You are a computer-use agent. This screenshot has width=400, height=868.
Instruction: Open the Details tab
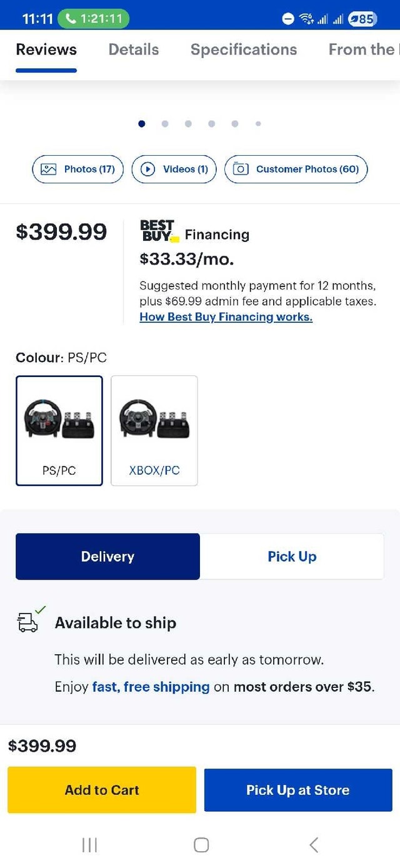click(x=134, y=49)
